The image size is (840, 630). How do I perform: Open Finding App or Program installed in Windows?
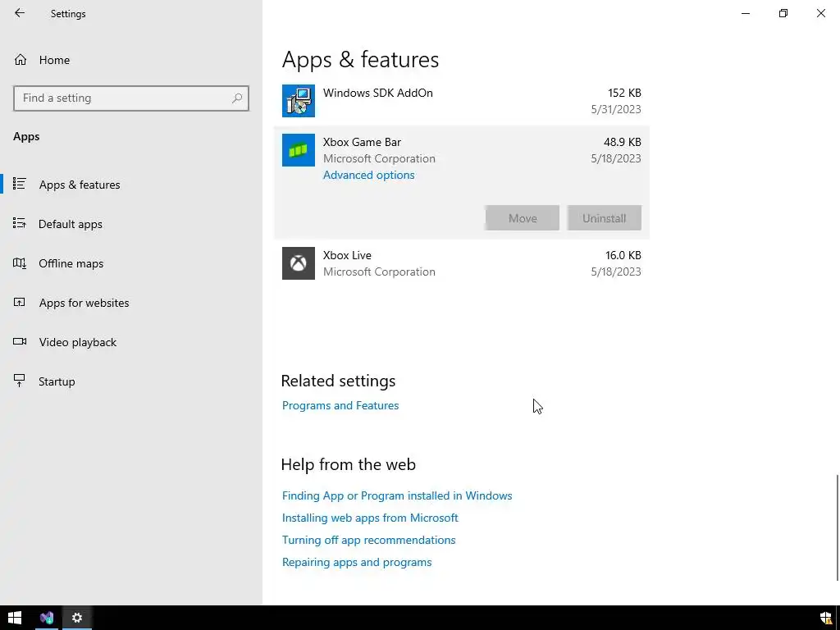click(397, 495)
